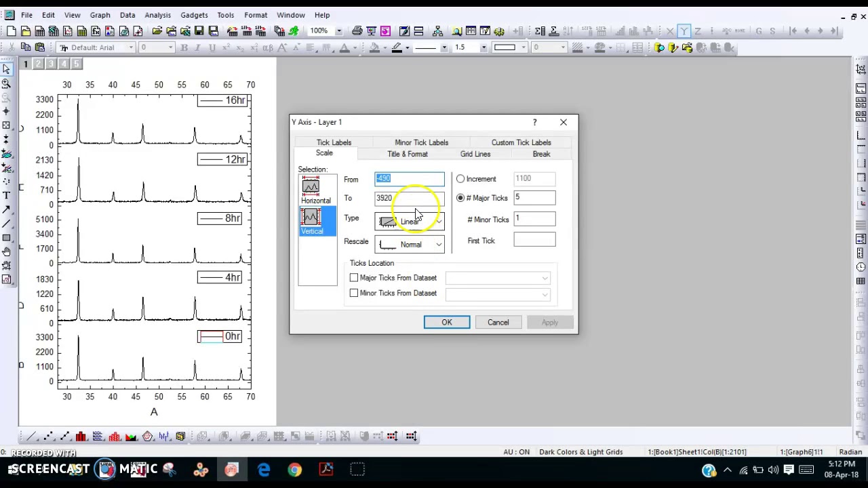Click the From value input field

(410, 179)
